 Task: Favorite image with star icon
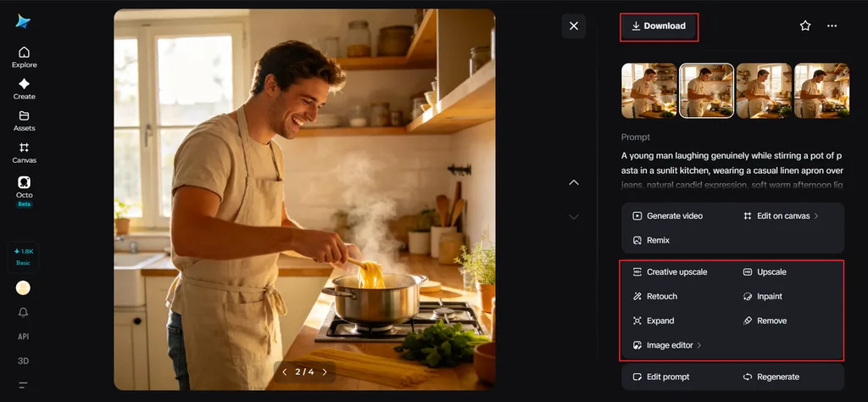point(805,25)
